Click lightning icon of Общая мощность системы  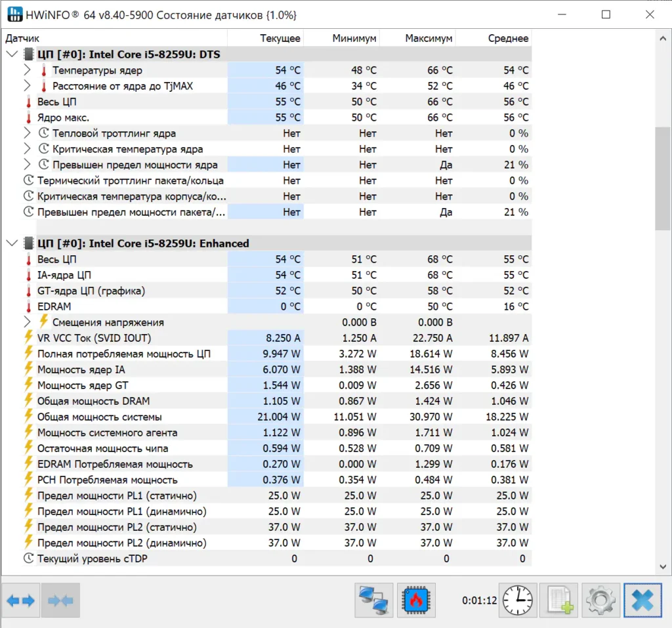[x=28, y=416]
